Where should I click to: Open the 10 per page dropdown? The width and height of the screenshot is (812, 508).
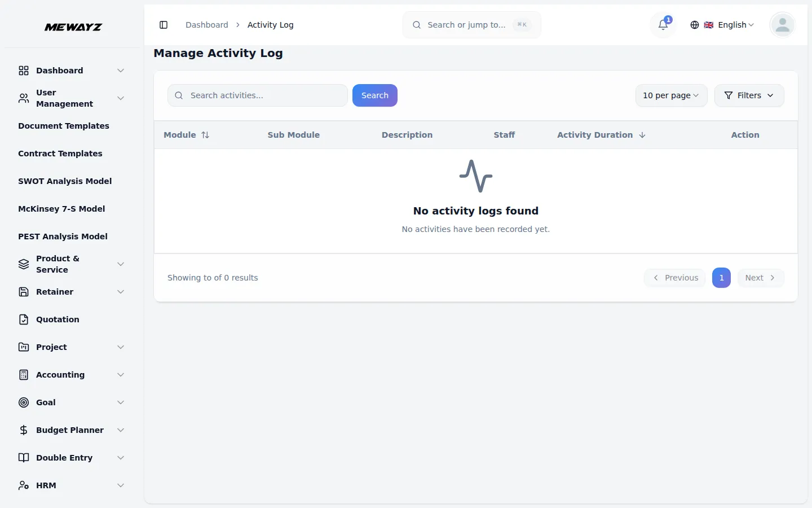point(671,95)
